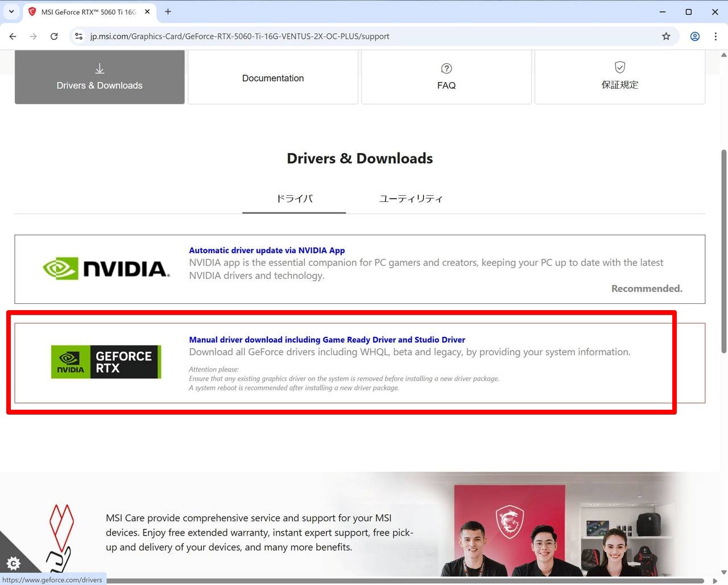The image size is (728, 585).
Task: Maximize or restore the Chrome window
Action: tap(689, 11)
